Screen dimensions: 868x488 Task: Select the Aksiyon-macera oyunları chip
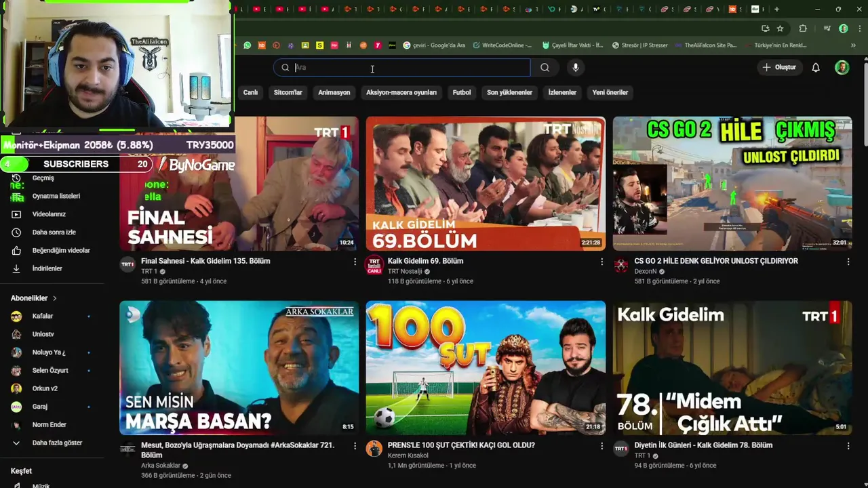pos(401,92)
